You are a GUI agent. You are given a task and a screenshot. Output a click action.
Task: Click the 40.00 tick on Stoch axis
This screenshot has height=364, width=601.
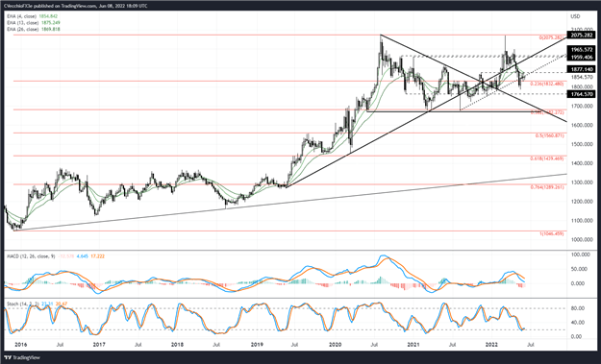point(578,323)
